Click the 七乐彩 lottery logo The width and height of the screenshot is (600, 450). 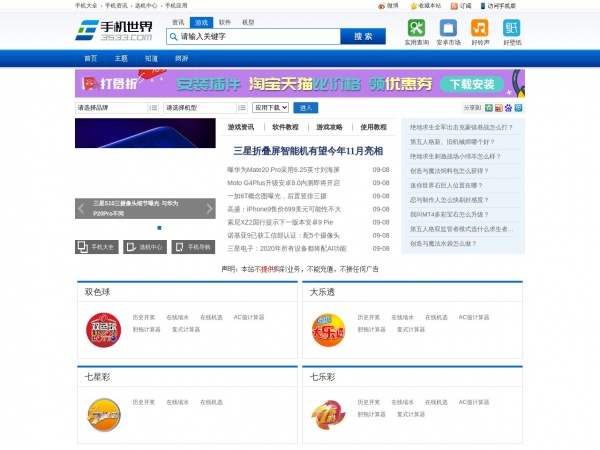(328, 415)
